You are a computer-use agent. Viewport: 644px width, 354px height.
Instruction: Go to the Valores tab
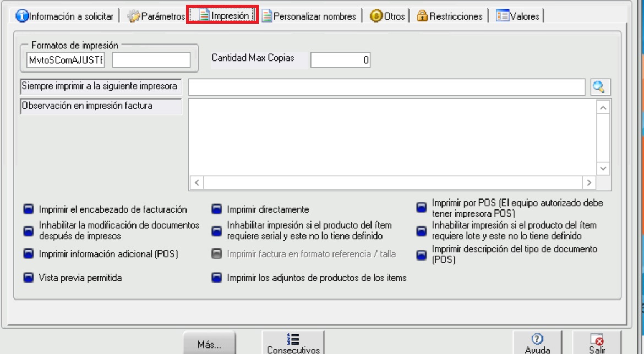(x=518, y=16)
